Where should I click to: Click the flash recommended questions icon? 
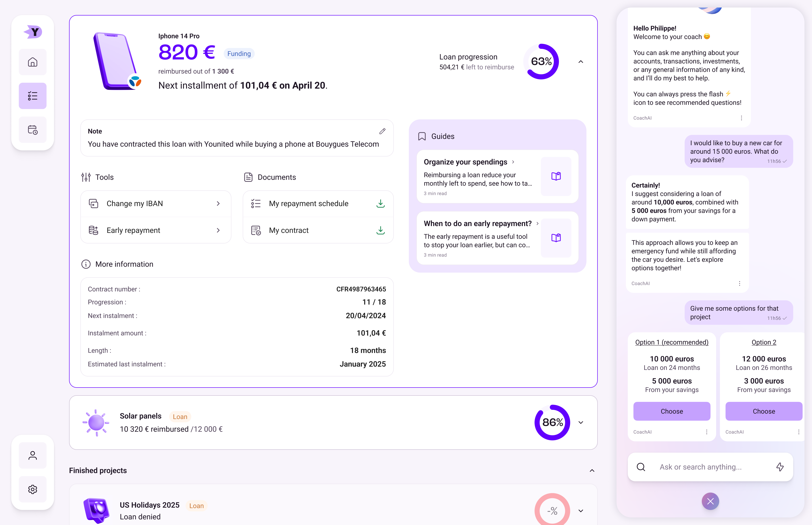pos(780,467)
